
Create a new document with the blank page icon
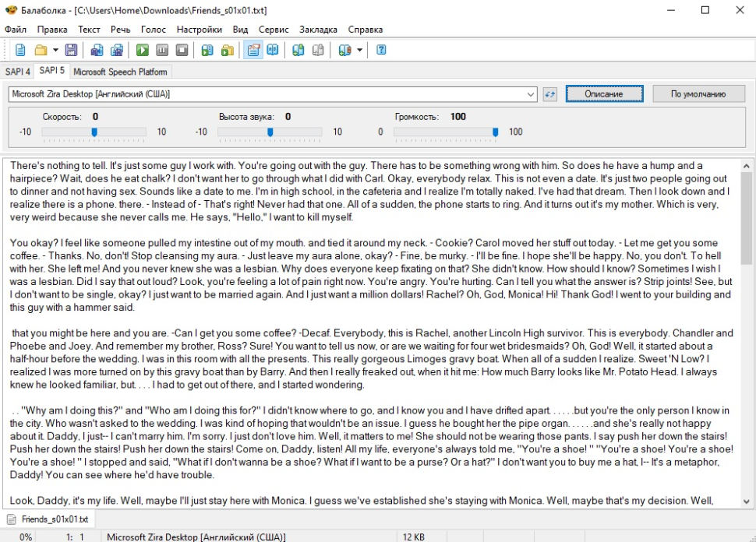click(20, 50)
